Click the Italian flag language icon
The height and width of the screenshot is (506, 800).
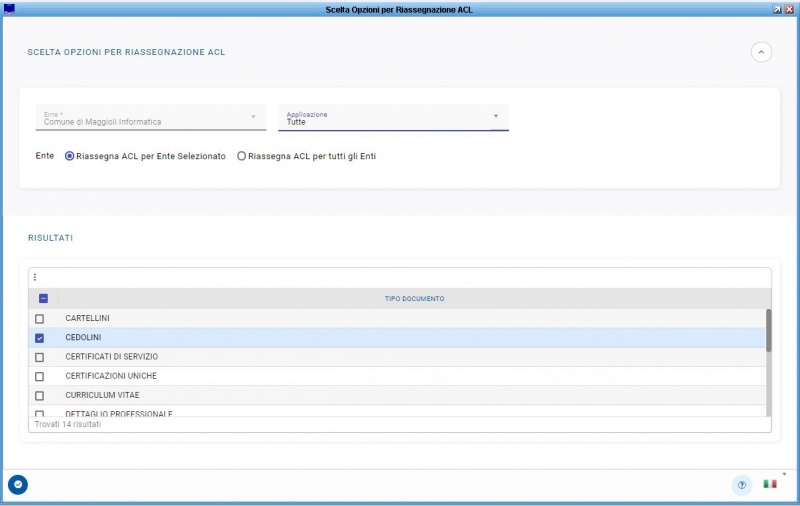pyautogui.click(x=770, y=484)
